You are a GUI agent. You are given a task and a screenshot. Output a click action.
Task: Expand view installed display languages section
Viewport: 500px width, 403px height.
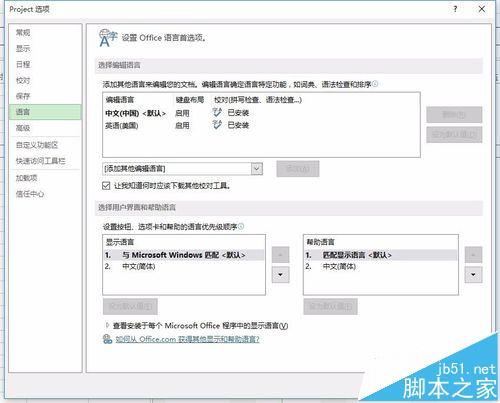tap(107, 325)
